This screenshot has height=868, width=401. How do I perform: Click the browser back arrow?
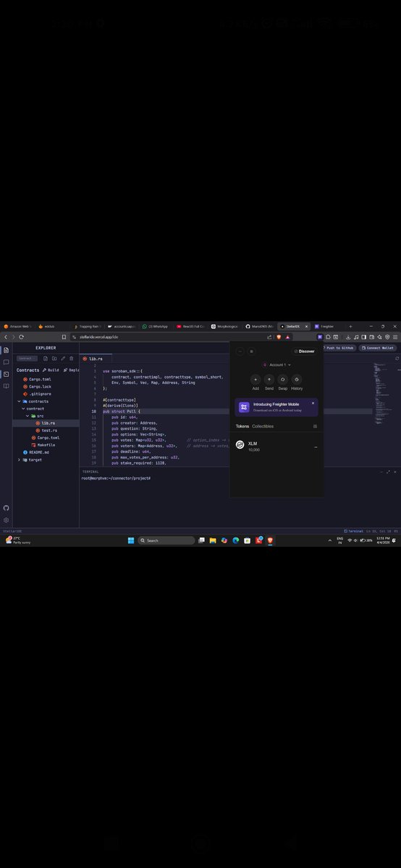5,337
